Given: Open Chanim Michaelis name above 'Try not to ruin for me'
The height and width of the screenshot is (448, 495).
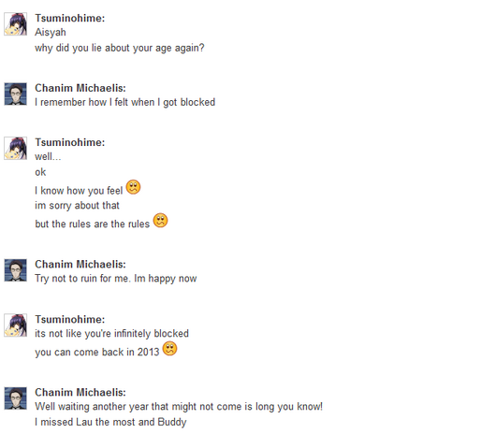Looking at the screenshot, I should coord(80,265).
